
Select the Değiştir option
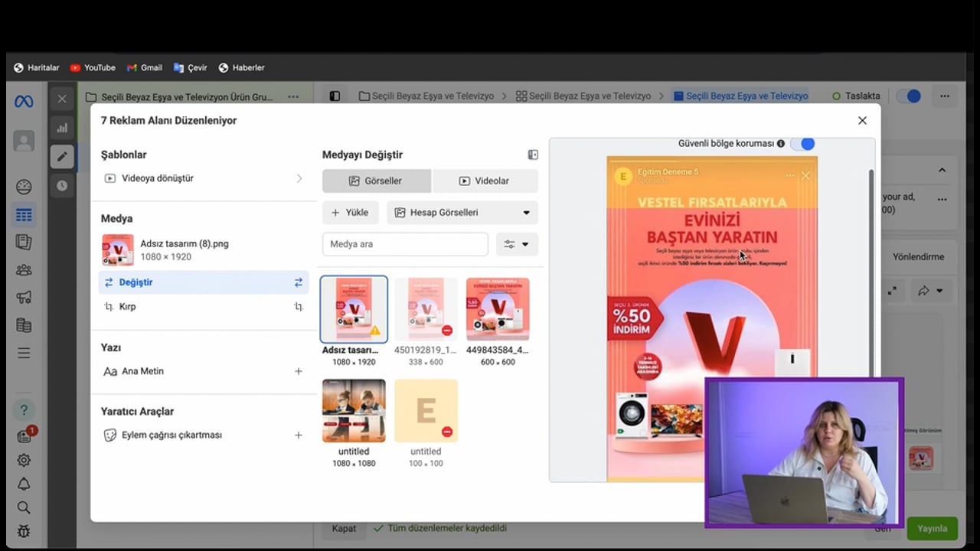(x=204, y=282)
